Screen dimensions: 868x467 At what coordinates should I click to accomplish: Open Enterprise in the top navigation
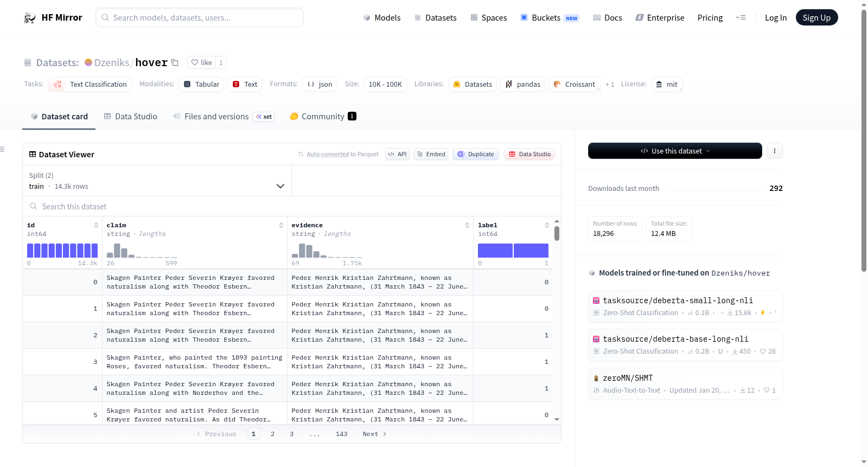point(660,18)
